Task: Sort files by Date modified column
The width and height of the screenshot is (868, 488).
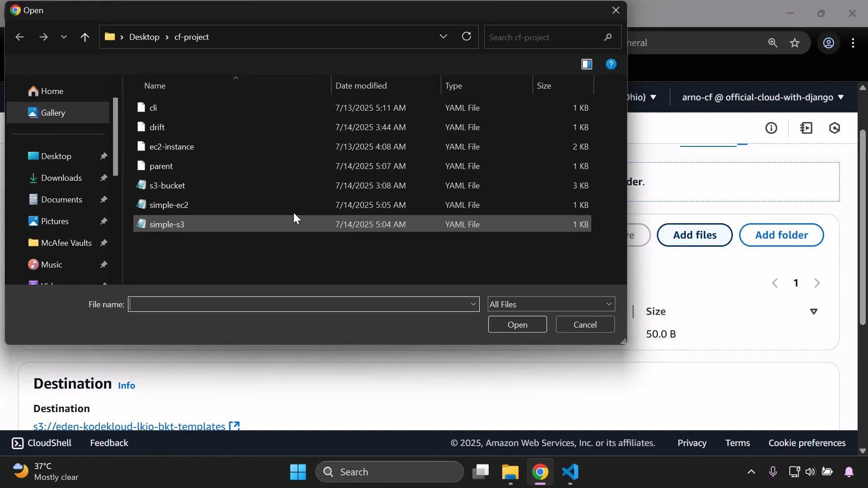Action: (x=361, y=86)
